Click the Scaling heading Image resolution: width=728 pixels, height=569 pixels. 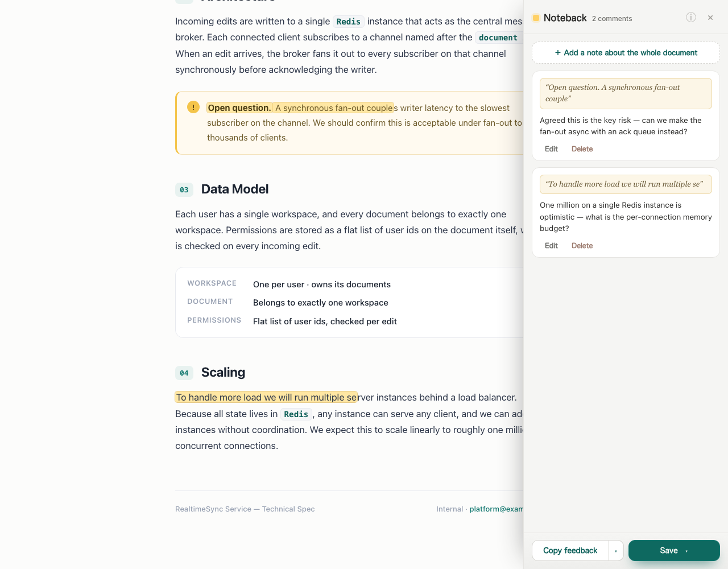click(x=223, y=372)
